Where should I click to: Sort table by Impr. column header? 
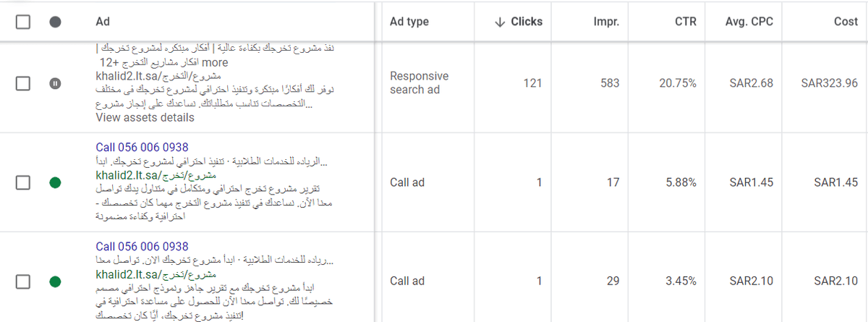pos(605,22)
